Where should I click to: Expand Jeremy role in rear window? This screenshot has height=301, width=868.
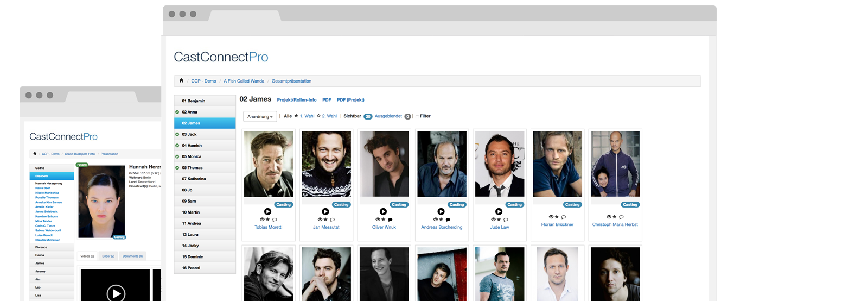click(x=52, y=271)
